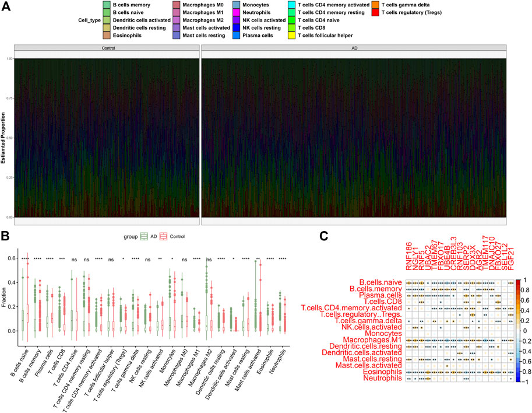Click the 'T.cells.CD4.memory.activated' row label
Image resolution: width=532 pixels, height=413 pixels.
point(351,308)
